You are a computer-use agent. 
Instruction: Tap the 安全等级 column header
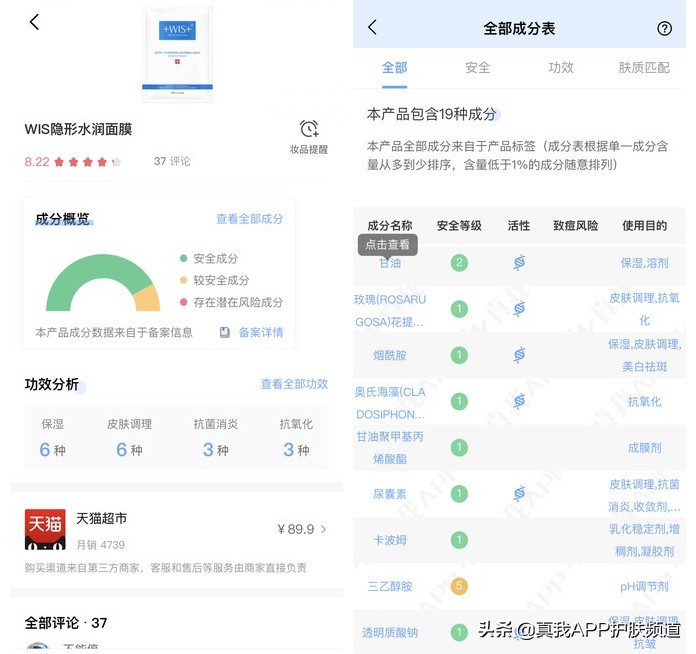459,226
